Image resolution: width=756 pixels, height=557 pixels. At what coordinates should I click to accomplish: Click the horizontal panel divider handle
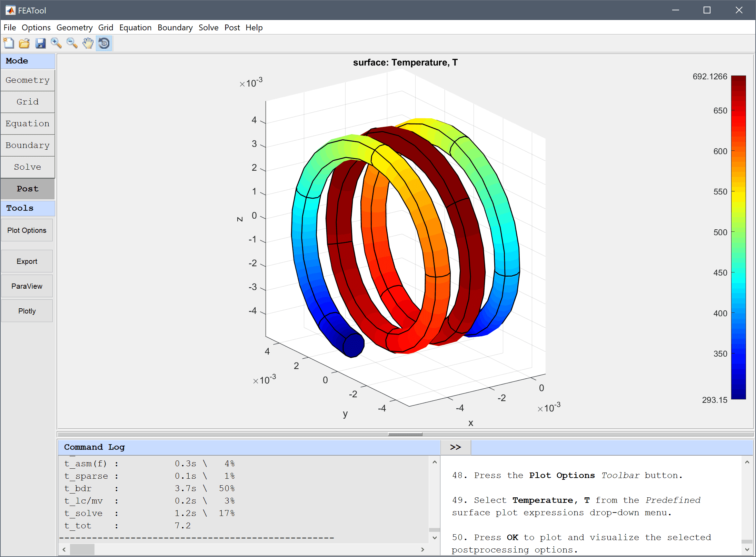[405, 434]
